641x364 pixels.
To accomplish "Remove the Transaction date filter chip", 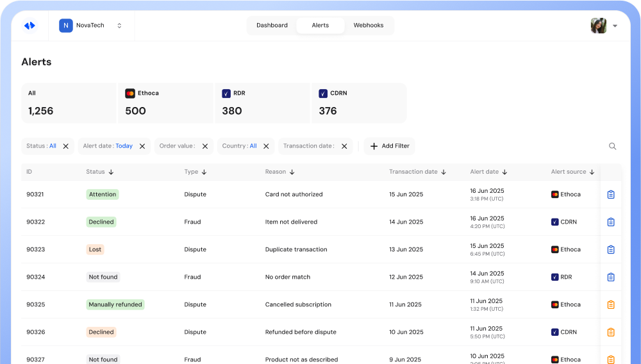I will pyautogui.click(x=344, y=146).
